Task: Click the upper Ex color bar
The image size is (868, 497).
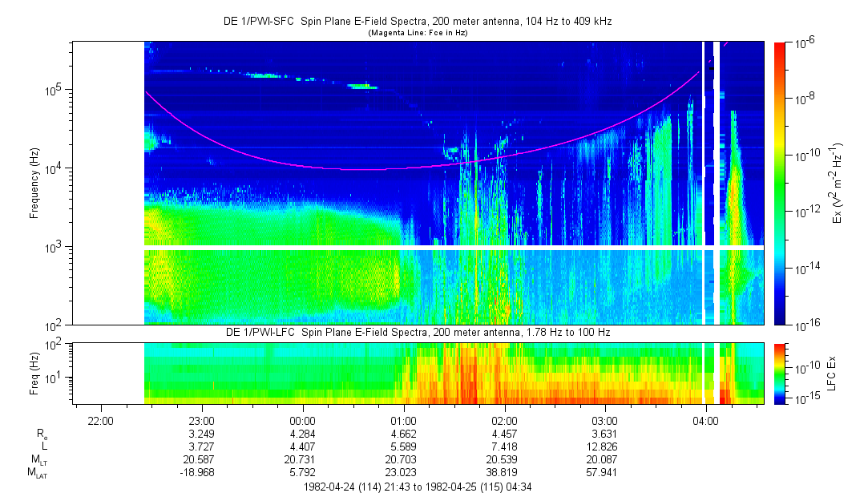Action: 779,183
